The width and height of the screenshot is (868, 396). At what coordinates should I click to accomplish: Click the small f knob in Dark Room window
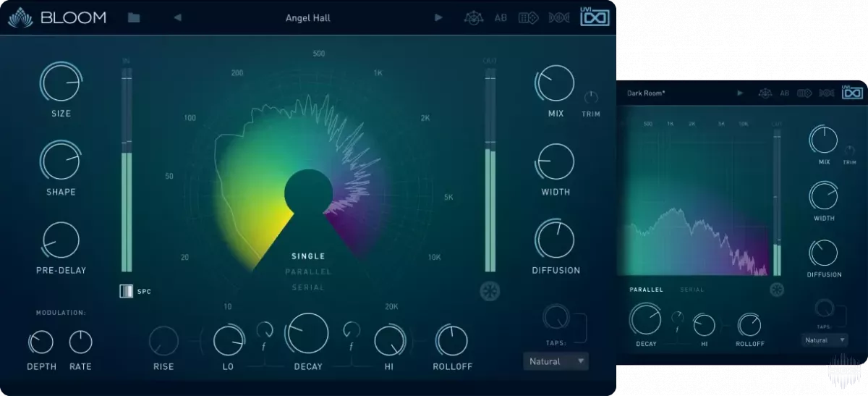[678, 316]
